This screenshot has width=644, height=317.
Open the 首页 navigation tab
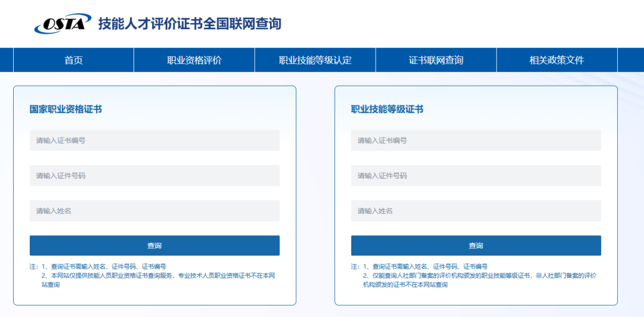point(73,60)
